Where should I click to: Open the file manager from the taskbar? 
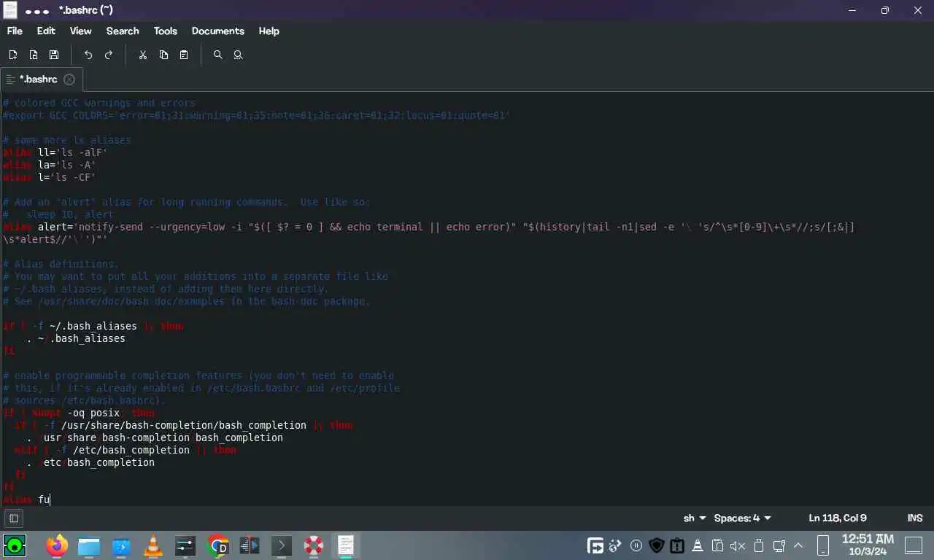88,545
